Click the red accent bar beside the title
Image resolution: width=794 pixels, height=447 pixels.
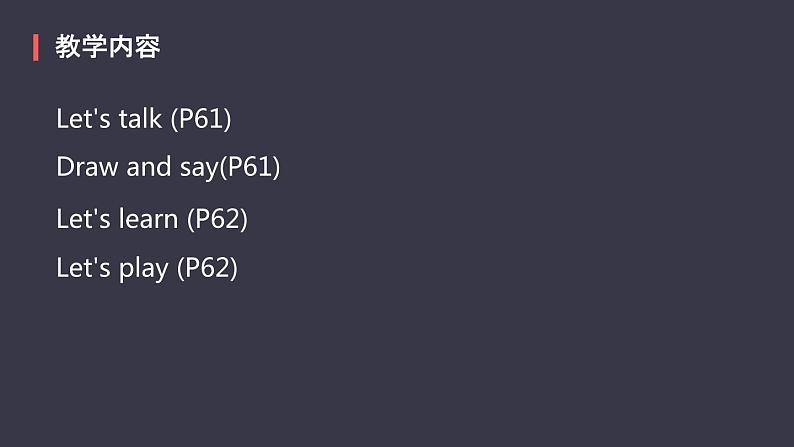(35, 48)
